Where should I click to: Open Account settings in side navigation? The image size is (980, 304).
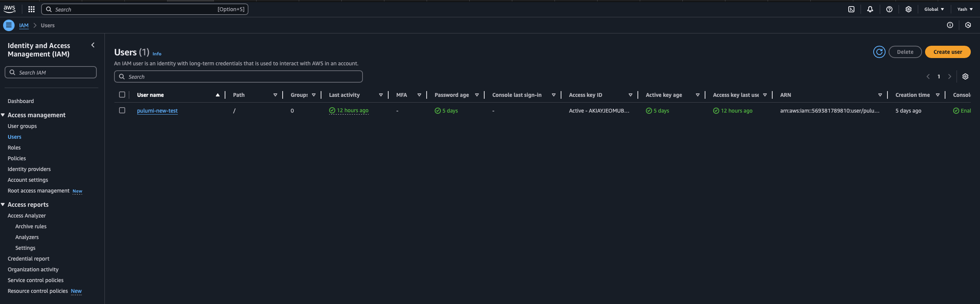pos(28,180)
